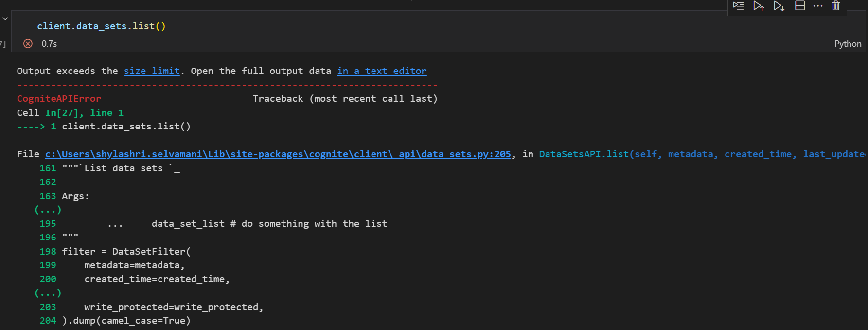The width and height of the screenshot is (868, 330).
Task: Open more cell actions ellipsis menu
Action: pyautogui.click(x=818, y=6)
